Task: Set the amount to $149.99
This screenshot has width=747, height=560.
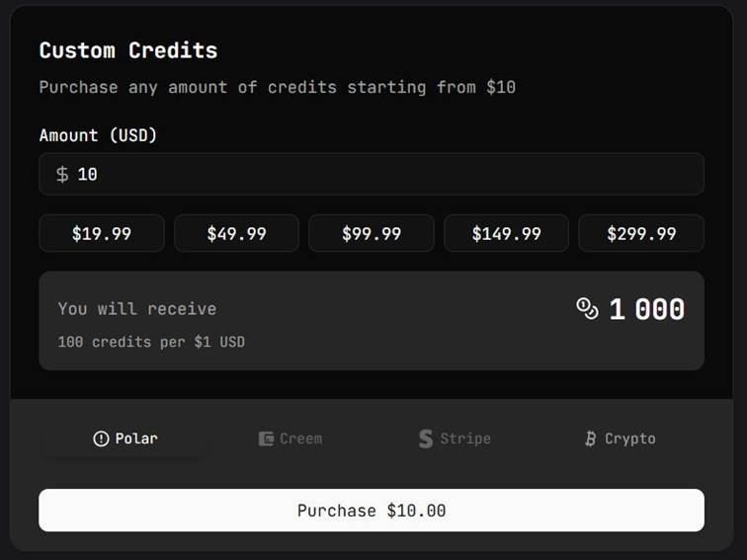Action: point(506,234)
